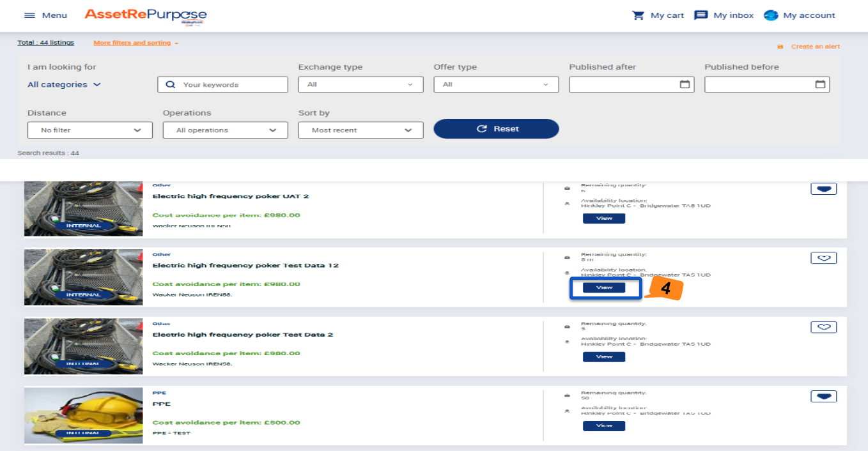The image size is (868, 451).
Task: Click View for Test Data 12 listing
Action: pyautogui.click(x=604, y=288)
